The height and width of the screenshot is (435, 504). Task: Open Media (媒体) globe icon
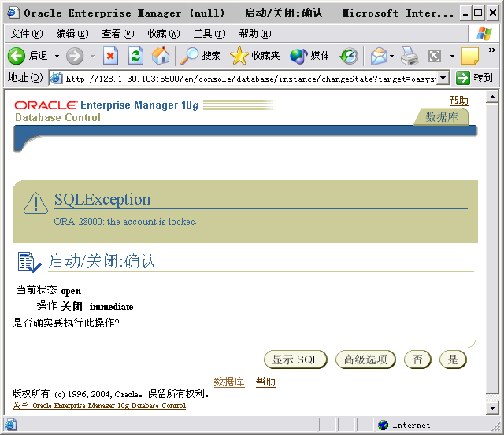(298, 56)
